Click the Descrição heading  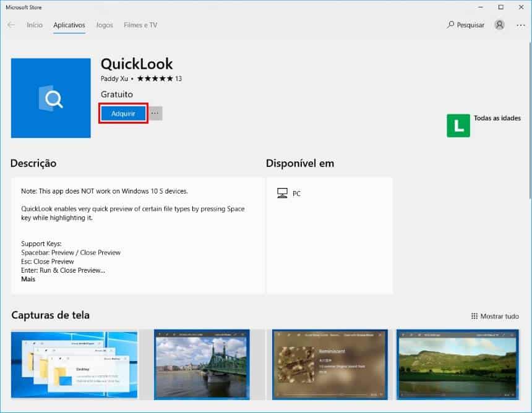click(x=33, y=163)
